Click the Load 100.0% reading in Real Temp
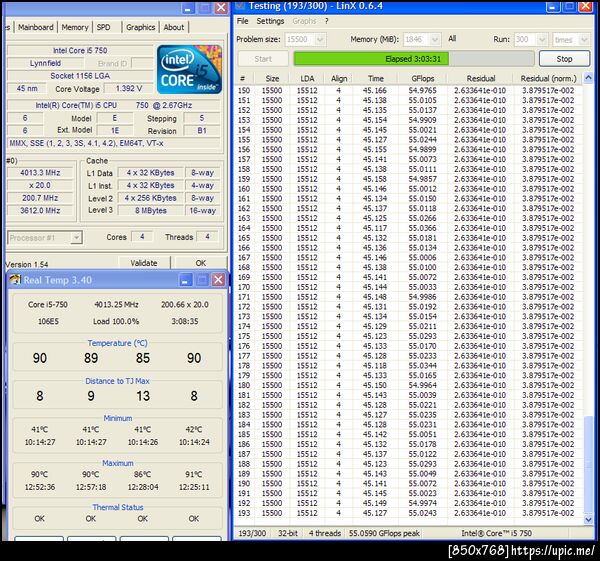Image resolution: width=600 pixels, height=561 pixels. [116, 321]
